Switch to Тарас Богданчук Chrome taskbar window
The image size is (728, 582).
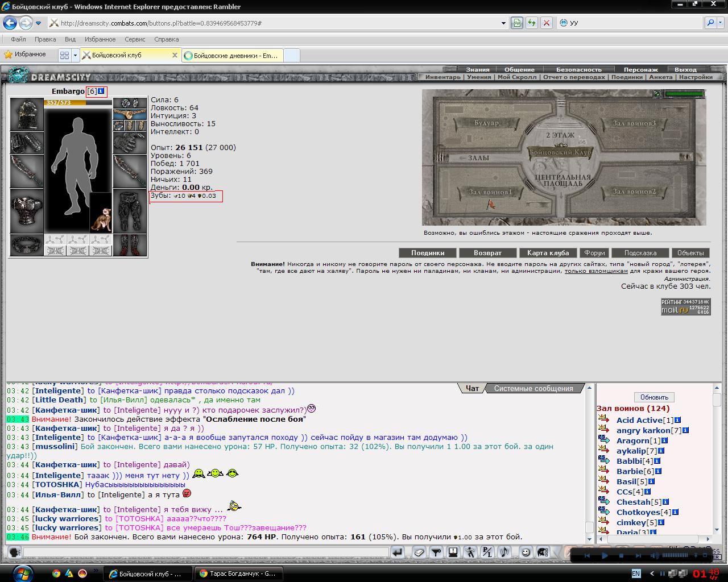coord(238,573)
